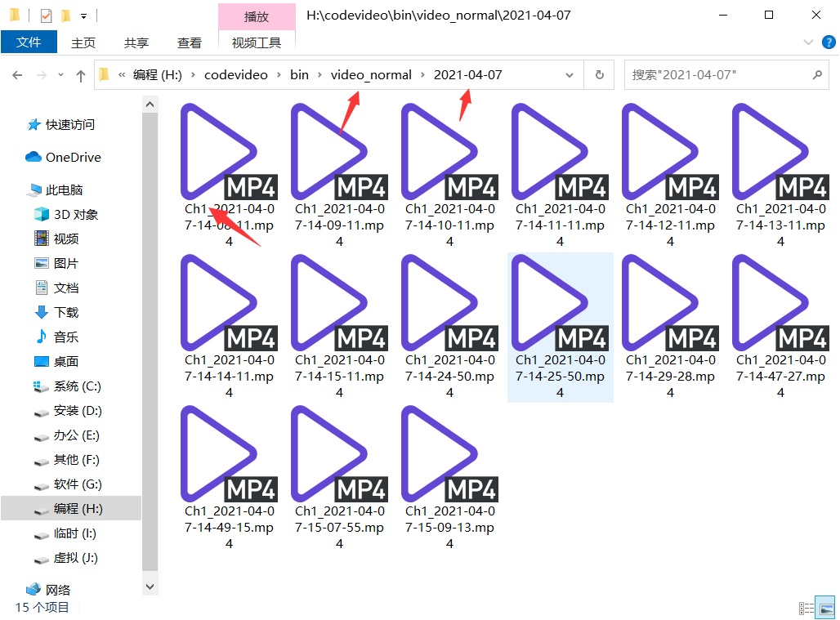Refresh the current folder view
840x620 pixels.
[599, 74]
